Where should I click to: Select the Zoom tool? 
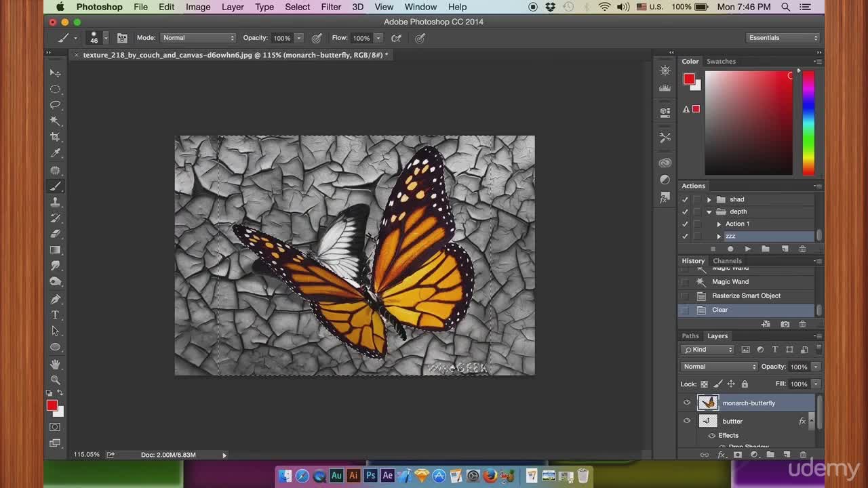[56, 380]
